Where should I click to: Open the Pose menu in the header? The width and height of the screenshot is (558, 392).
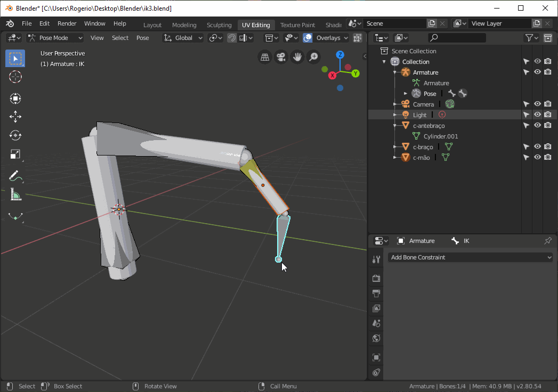(x=142, y=38)
